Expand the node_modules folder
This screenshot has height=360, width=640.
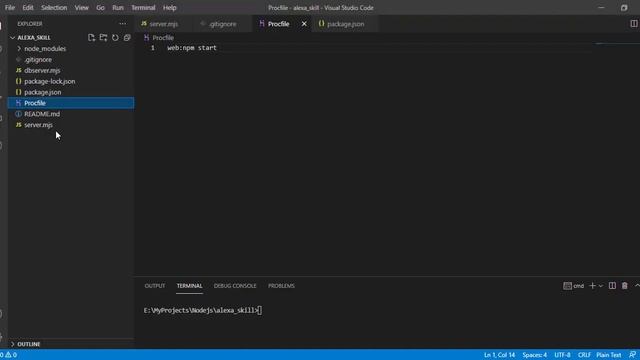44,49
